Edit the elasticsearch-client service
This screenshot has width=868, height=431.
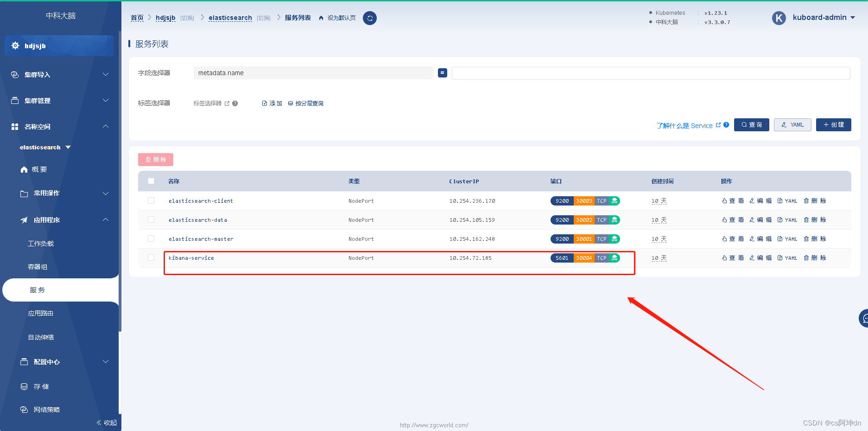tap(760, 201)
